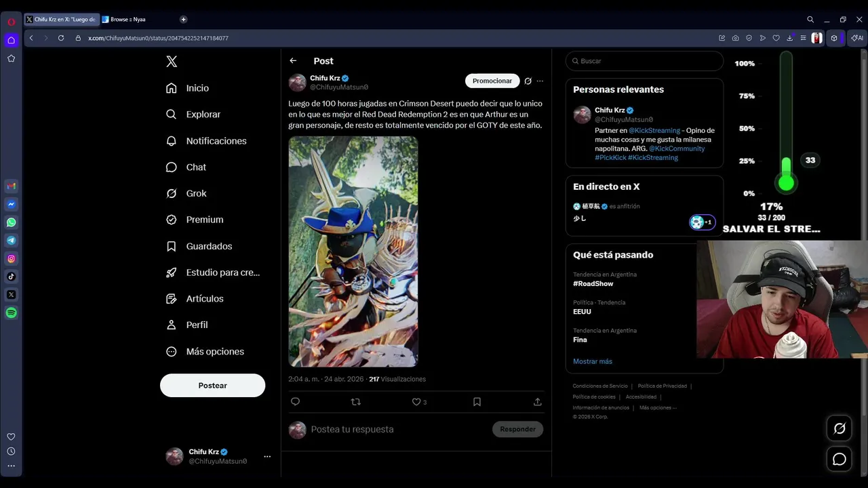Open the Accesibilidad footer link

[x=641, y=396]
